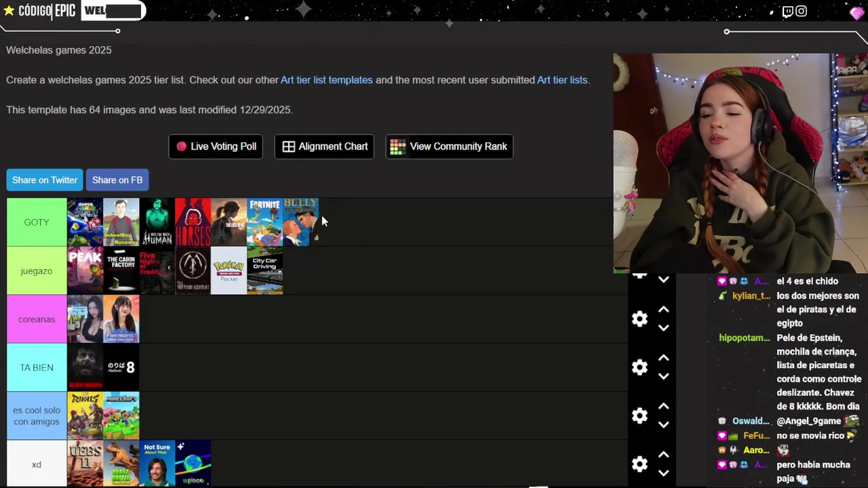Click the es cool solo con amigos label
This screenshot has height=488, width=868.
point(37,415)
